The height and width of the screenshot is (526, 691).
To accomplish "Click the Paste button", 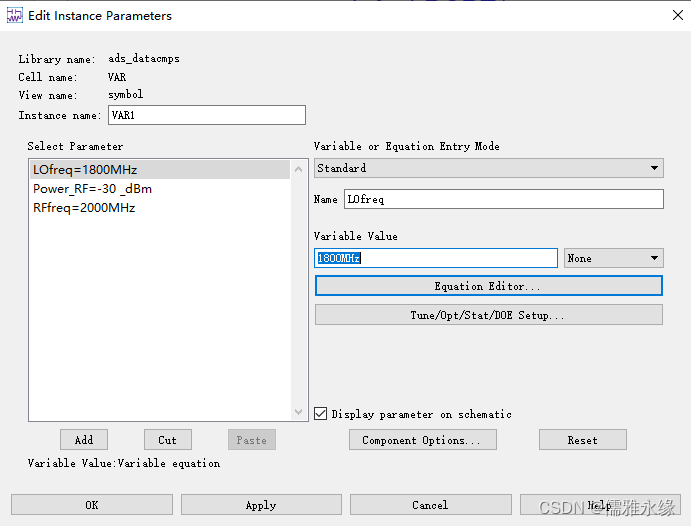I will [x=252, y=440].
